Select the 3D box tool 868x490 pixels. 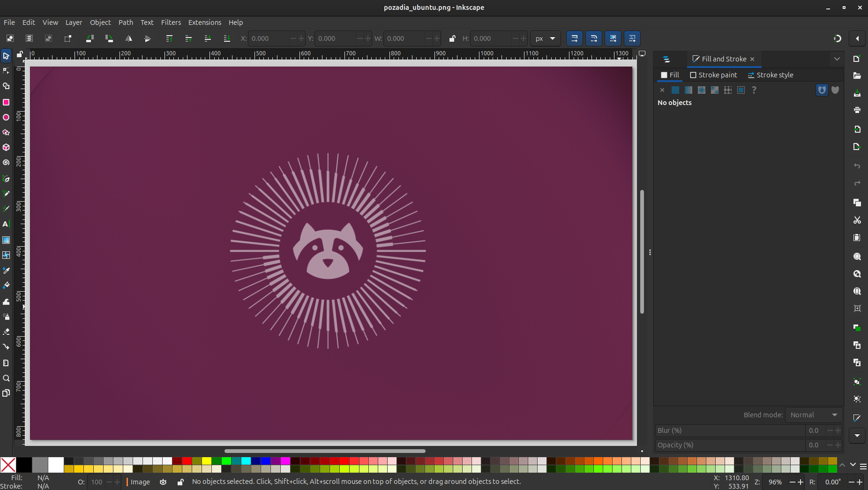coord(6,147)
